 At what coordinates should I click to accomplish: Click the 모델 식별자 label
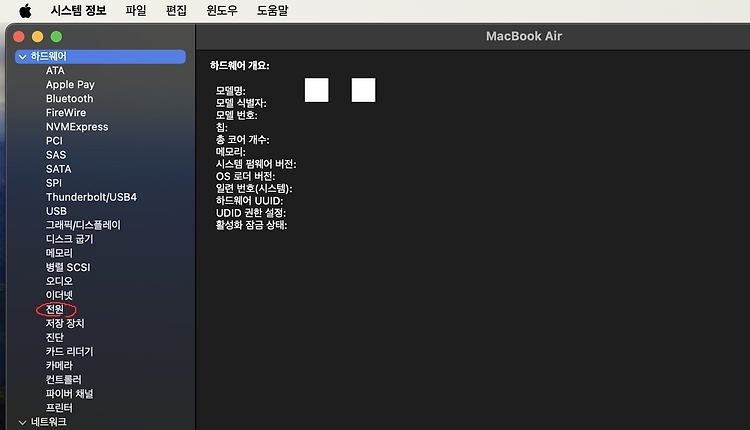pos(241,103)
